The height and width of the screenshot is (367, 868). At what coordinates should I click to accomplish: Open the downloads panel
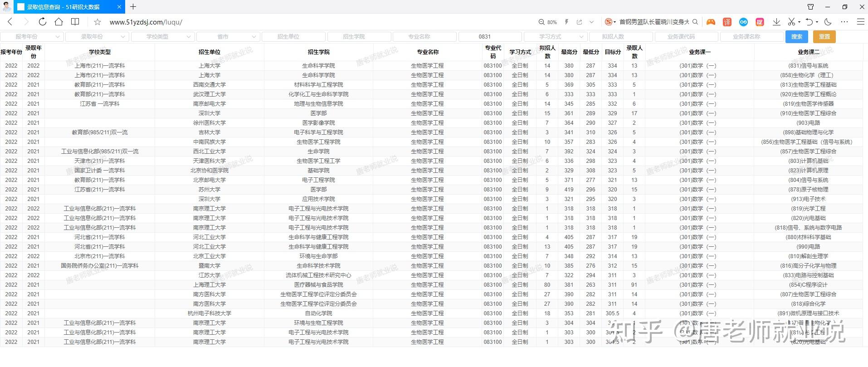click(x=776, y=22)
